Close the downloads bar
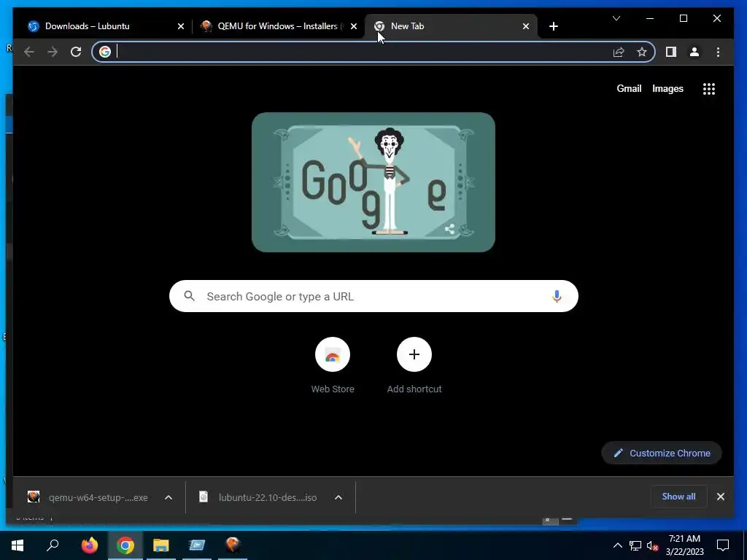747x560 pixels. [x=720, y=497]
